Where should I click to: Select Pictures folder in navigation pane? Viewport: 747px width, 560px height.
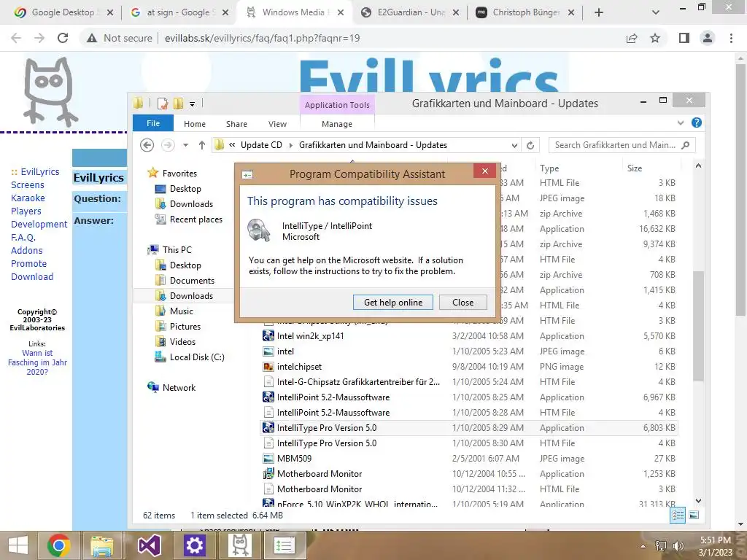[185, 326]
